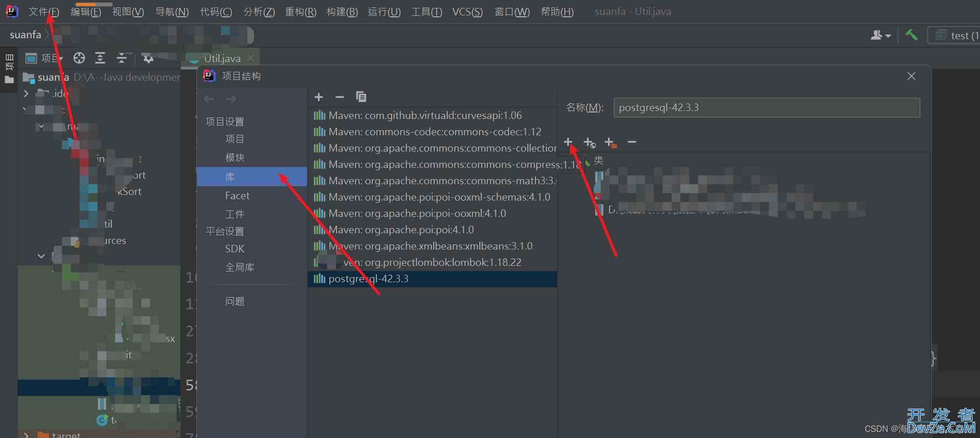The height and width of the screenshot is (438, 980).
Task: Open the 导航(N) menu
Action: [x=172, y=12]
